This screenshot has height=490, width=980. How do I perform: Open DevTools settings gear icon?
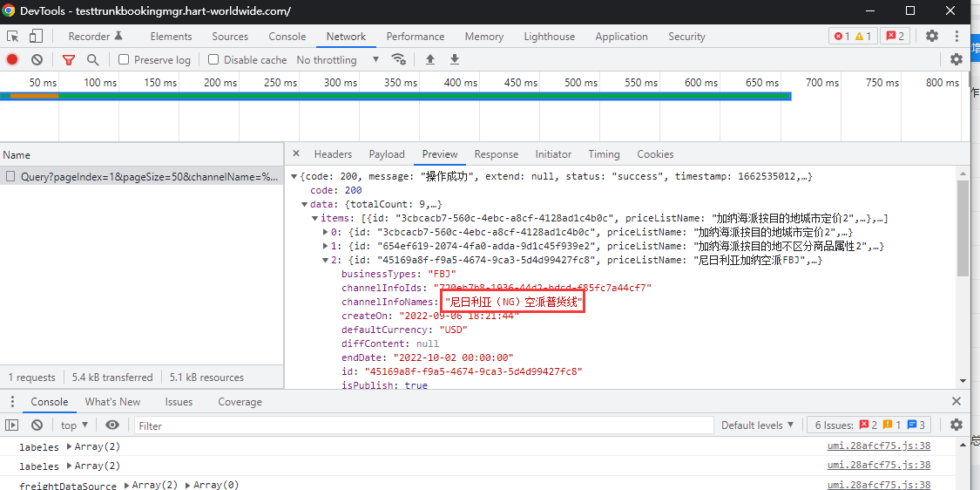click(x=932, y=37)
